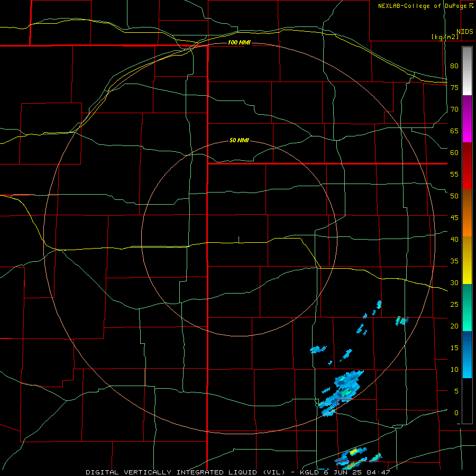Click the purple-magenta segment of the color scale

pyautogui.click(x=467, y=119)
